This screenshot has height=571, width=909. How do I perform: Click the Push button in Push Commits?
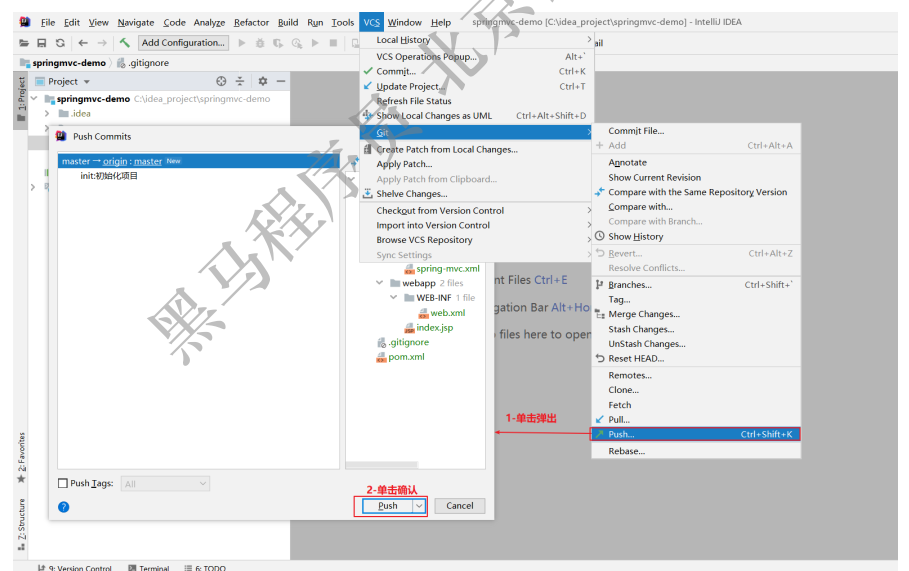click(388, 506)
